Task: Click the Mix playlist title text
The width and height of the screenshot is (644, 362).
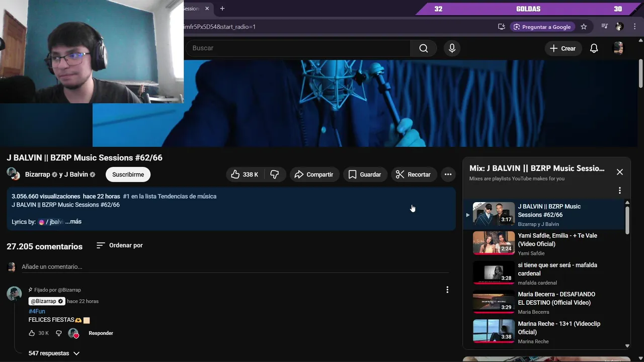Action: [537, 168]
